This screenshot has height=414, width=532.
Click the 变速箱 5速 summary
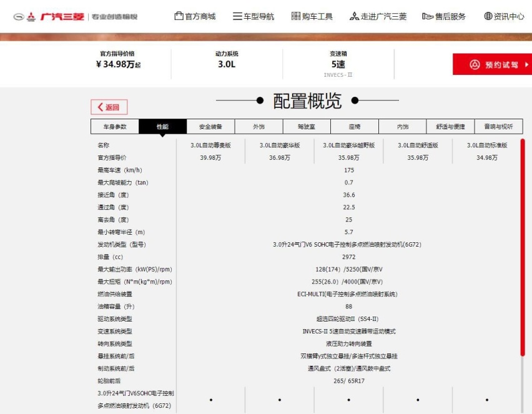tap(338, 64)
